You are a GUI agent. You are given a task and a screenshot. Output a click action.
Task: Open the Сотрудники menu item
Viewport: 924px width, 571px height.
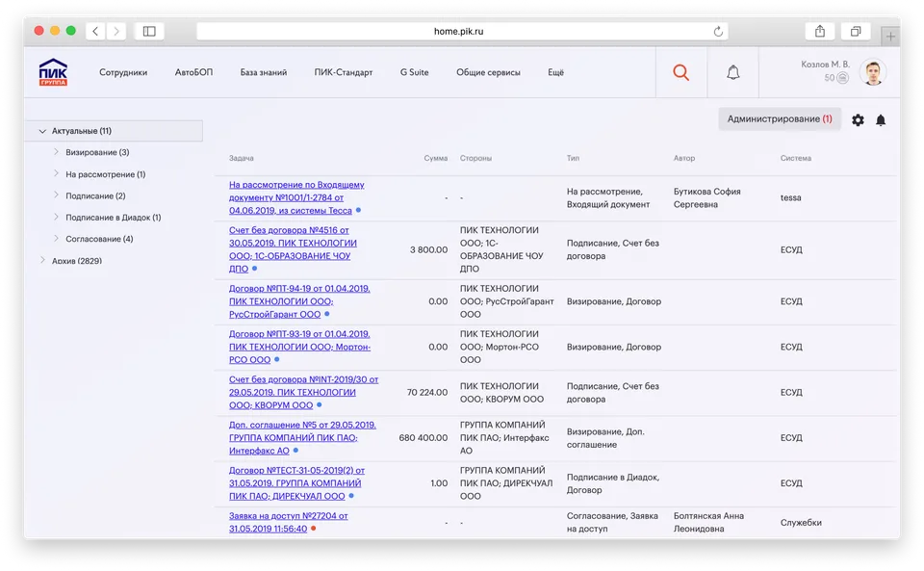point(123,72)
